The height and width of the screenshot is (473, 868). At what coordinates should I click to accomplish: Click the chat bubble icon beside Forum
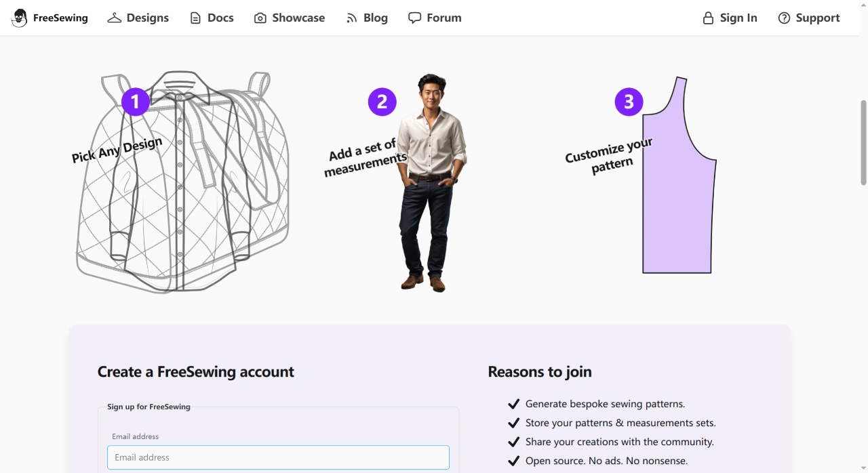(414, 18)
